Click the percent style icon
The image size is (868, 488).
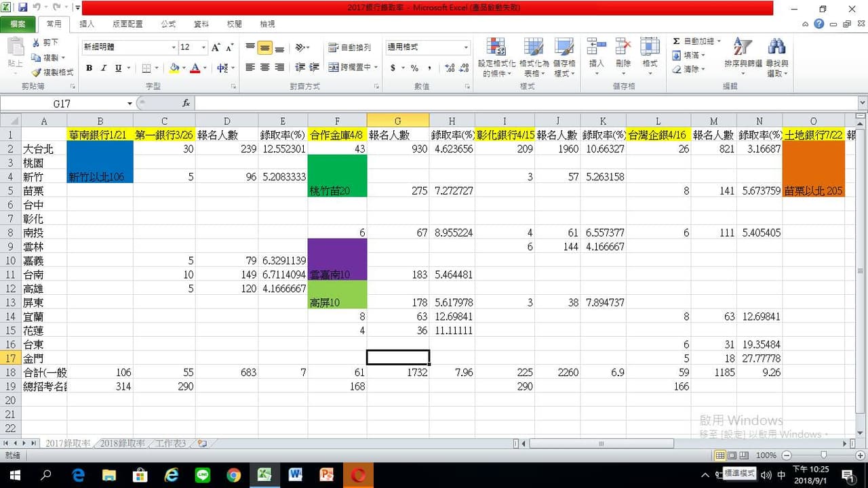(x=414, y=68)
